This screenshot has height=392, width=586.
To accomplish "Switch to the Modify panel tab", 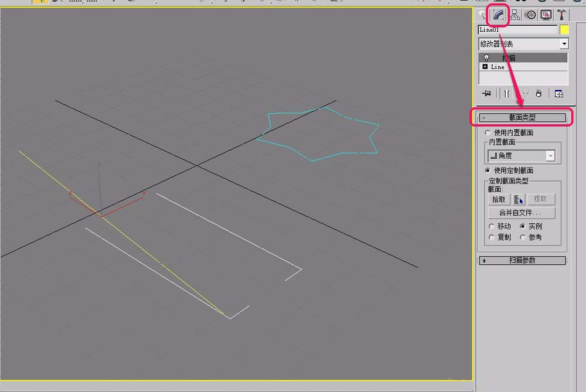I will [499, 15].
